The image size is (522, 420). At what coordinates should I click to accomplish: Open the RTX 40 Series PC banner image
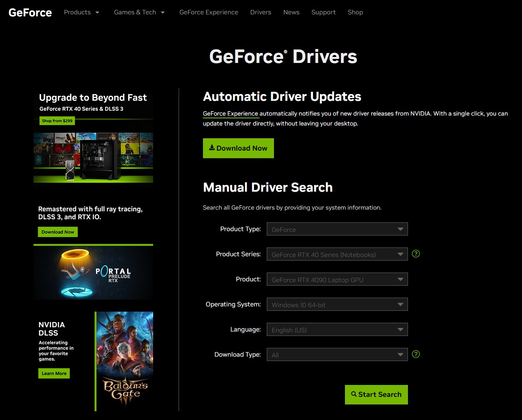(x=93, y=158)
